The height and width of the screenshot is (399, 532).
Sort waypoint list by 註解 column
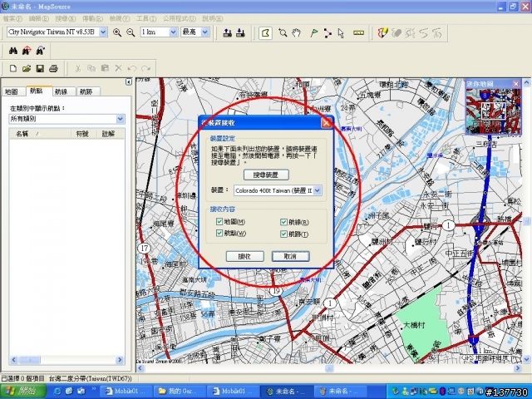click(109, 134)
